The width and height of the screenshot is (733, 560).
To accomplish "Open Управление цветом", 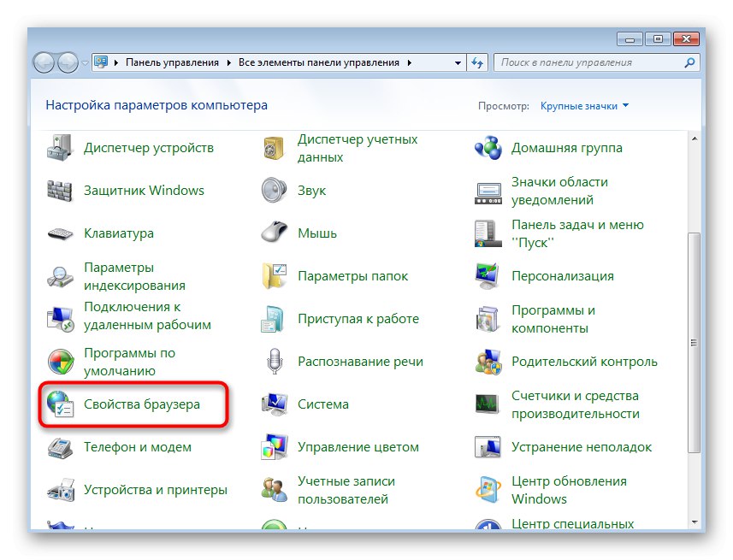I will pos(359,446).
